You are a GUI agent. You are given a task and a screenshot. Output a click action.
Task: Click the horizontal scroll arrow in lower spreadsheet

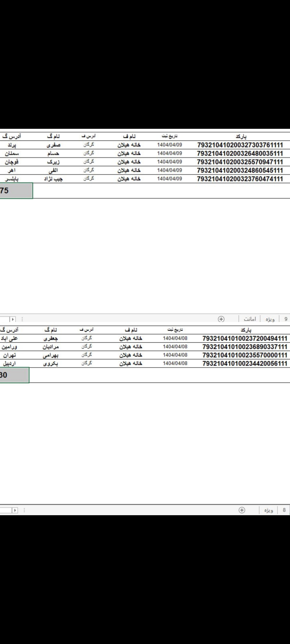15,510
